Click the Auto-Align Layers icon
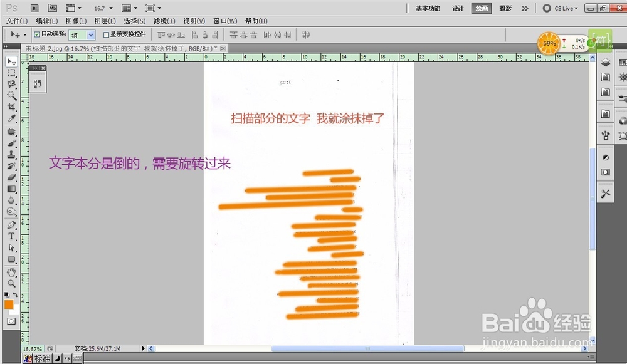Image resolution: width=627 pixels, height=364 pixels. tap(306, 34)
